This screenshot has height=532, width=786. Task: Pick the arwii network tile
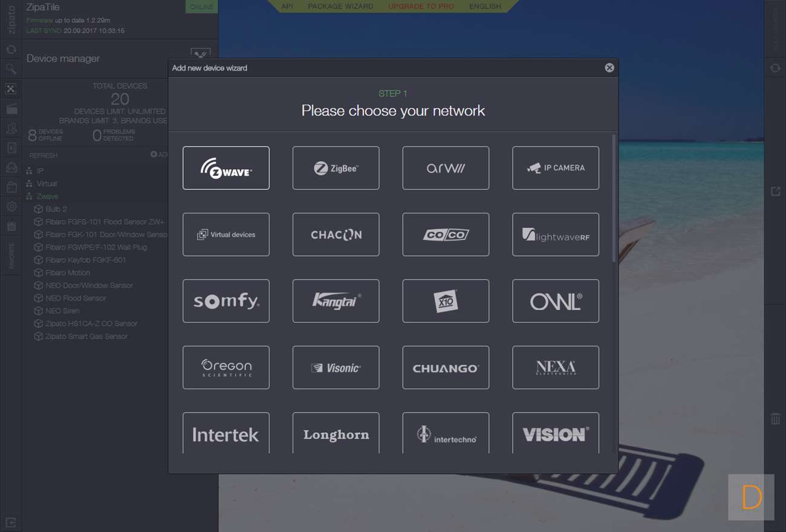(446, 168)
